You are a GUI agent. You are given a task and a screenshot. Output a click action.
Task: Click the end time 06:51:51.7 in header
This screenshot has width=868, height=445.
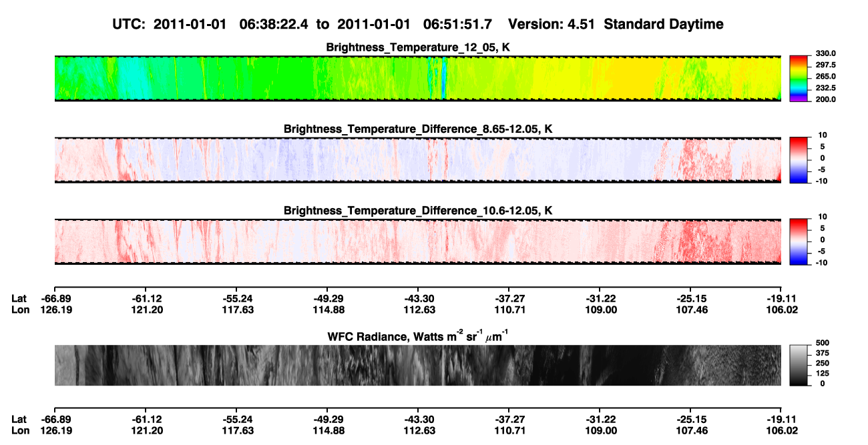tap(457, 25)
